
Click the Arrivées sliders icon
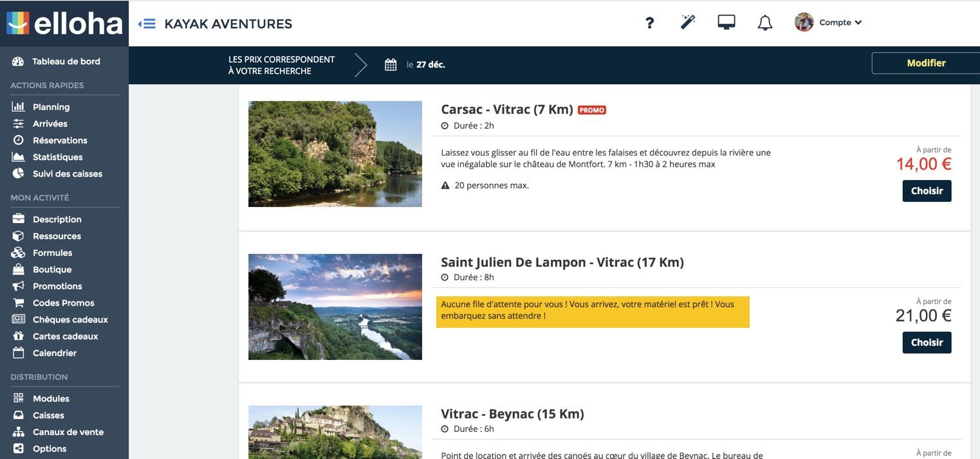tap(18, 123)
